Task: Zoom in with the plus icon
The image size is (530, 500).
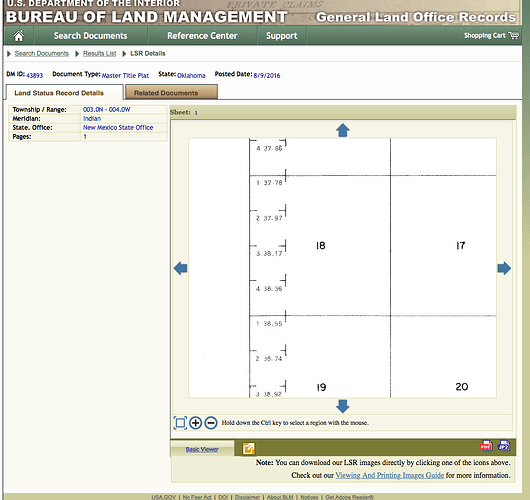Action: 195,423
